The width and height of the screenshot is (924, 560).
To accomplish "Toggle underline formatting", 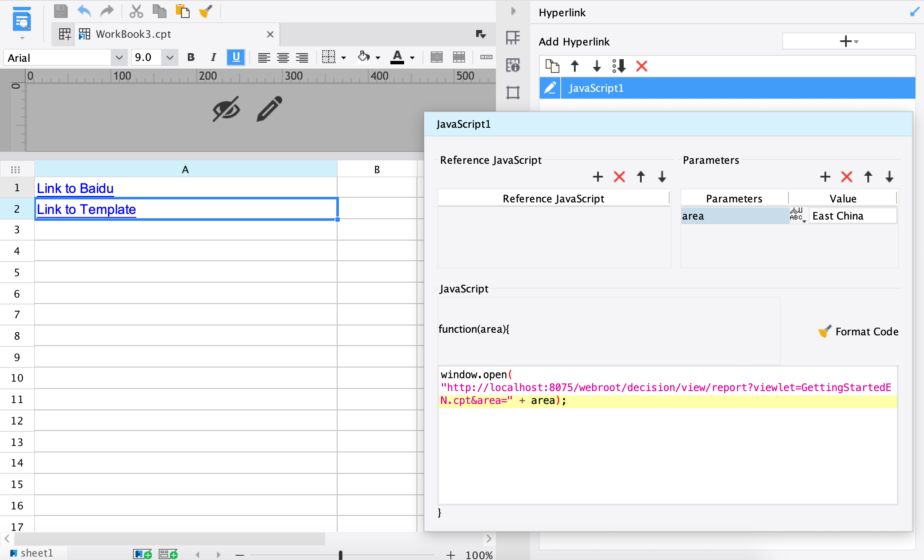I will coord(236,57).
